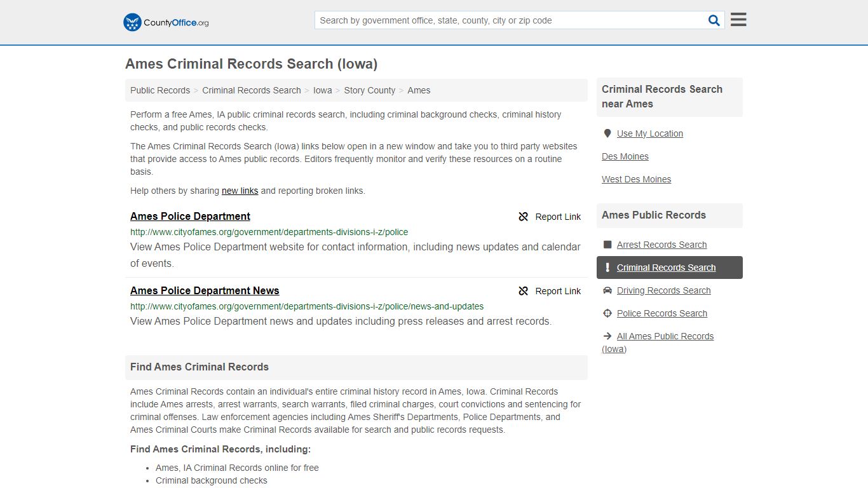Click the broken-link icon for Ames Police Department News
The image size is (868, 488).
[524, 291]
